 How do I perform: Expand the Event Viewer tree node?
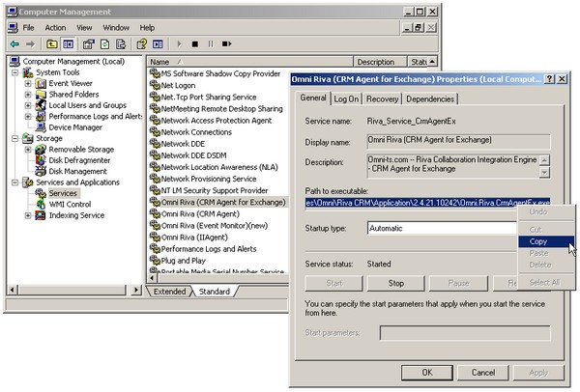pyautogui.click(x=28, y=83)
